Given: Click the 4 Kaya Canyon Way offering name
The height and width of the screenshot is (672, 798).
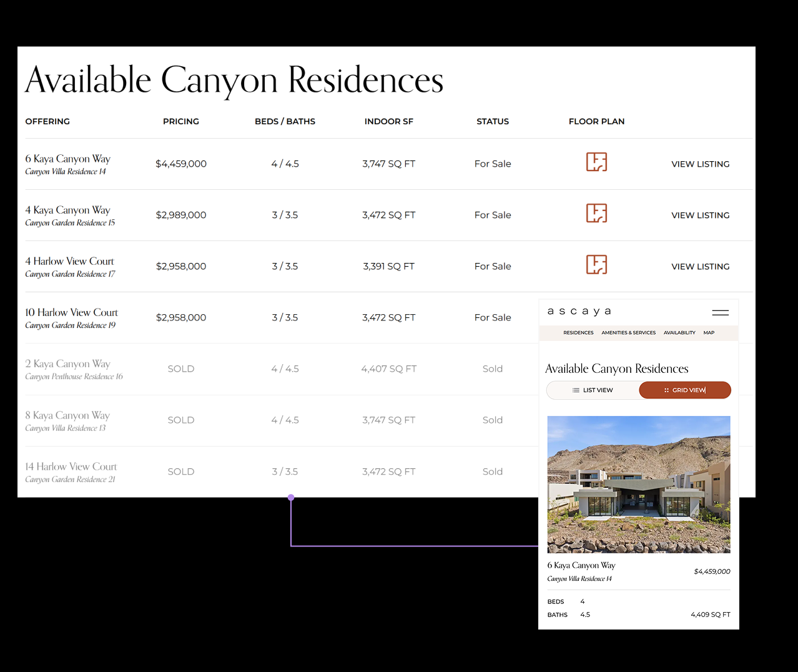Looking at the screenshot, I should pyautogui.click(x=67, y=210).
